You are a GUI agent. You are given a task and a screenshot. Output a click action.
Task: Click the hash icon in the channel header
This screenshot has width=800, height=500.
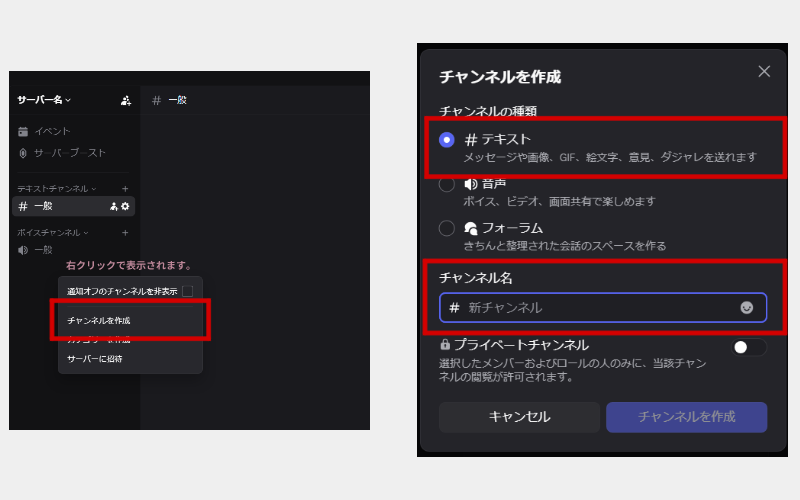tap(156, 101)
